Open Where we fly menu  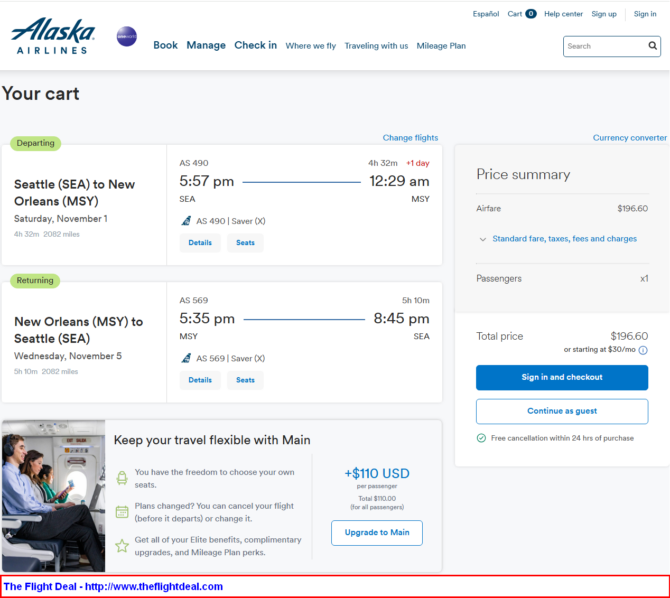(311, 46)
